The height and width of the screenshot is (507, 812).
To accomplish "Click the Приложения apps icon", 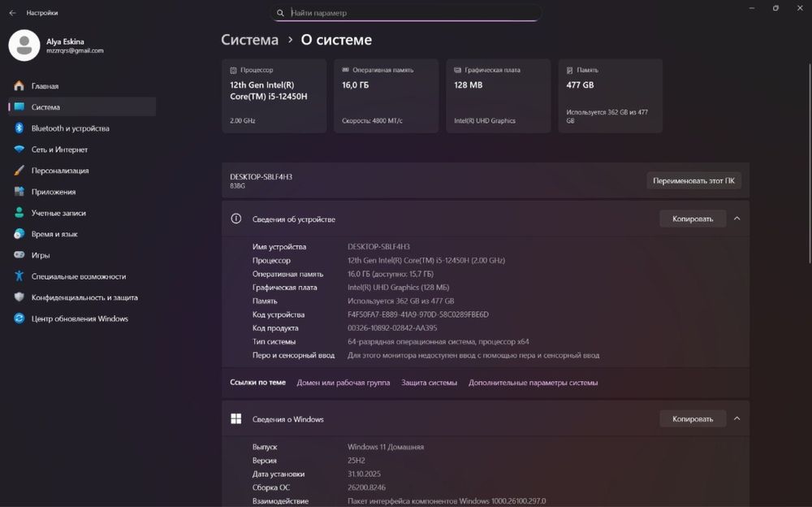I will [19, 192].
